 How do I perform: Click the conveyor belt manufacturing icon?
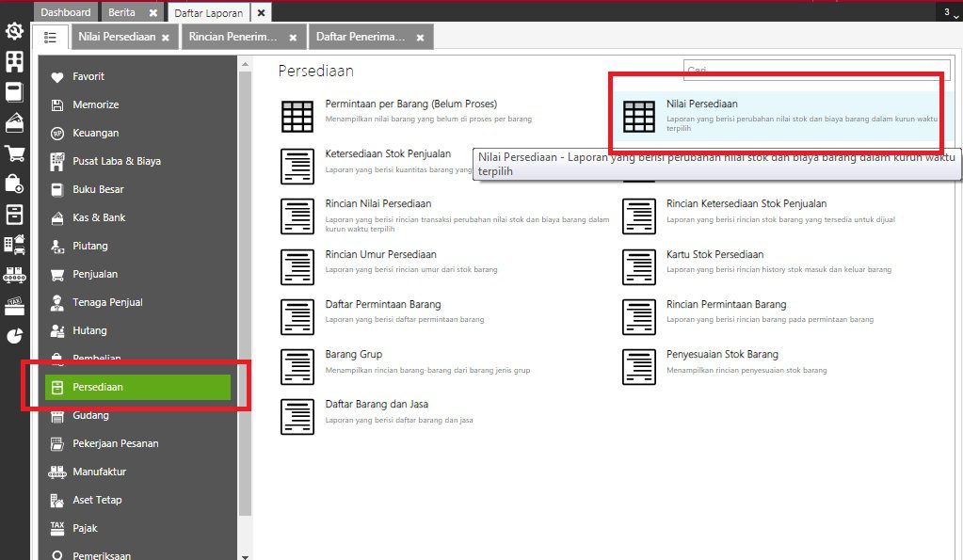click(14, 276)
